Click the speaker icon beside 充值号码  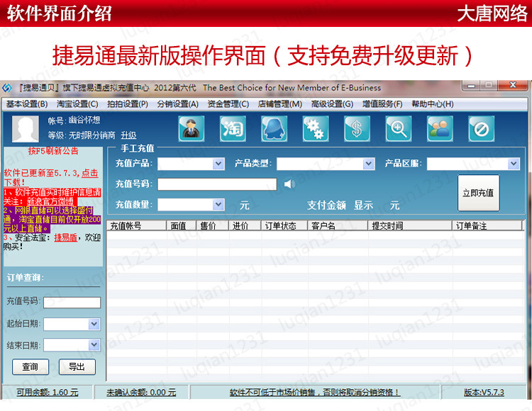pos(289,184)
